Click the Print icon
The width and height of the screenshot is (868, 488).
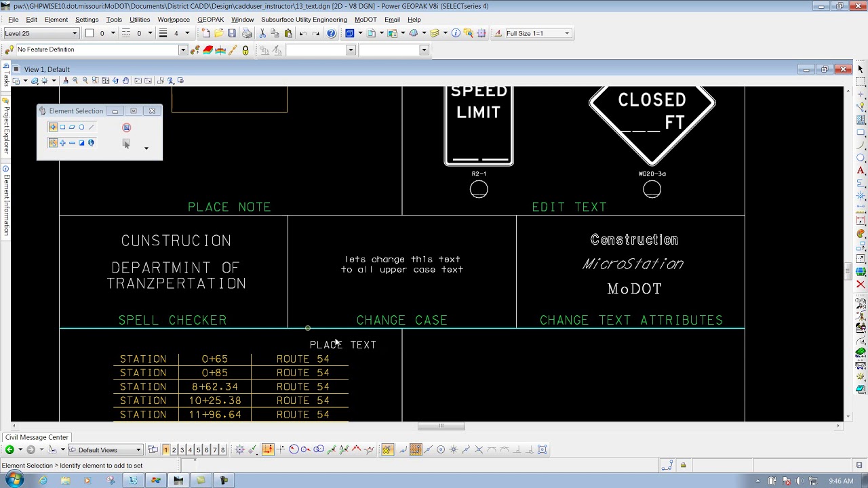click(247, 33)
